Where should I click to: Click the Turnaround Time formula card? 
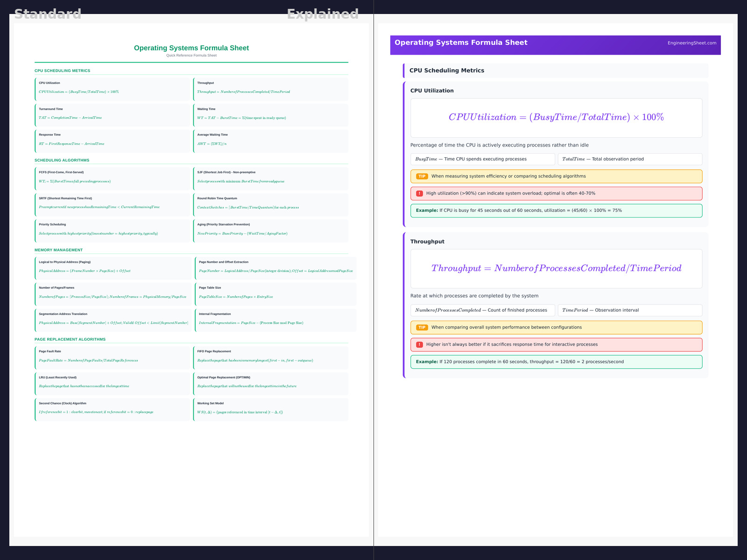click(x=112, y=114)
